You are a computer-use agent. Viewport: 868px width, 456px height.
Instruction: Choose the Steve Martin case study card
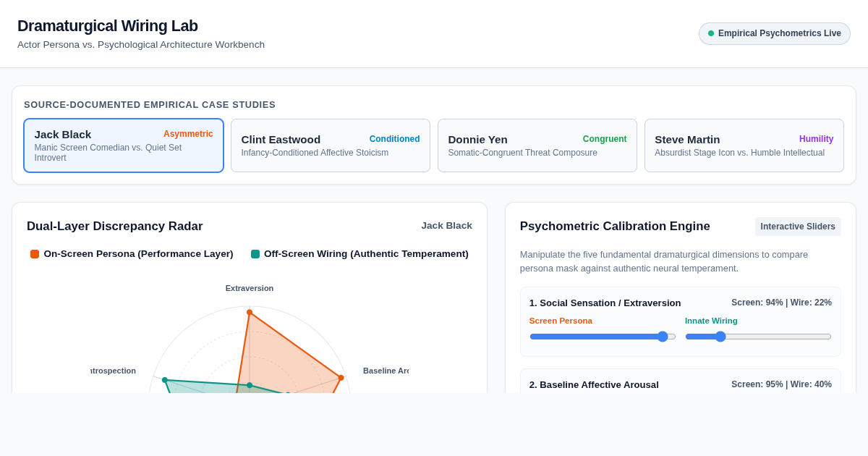(744, 145)
